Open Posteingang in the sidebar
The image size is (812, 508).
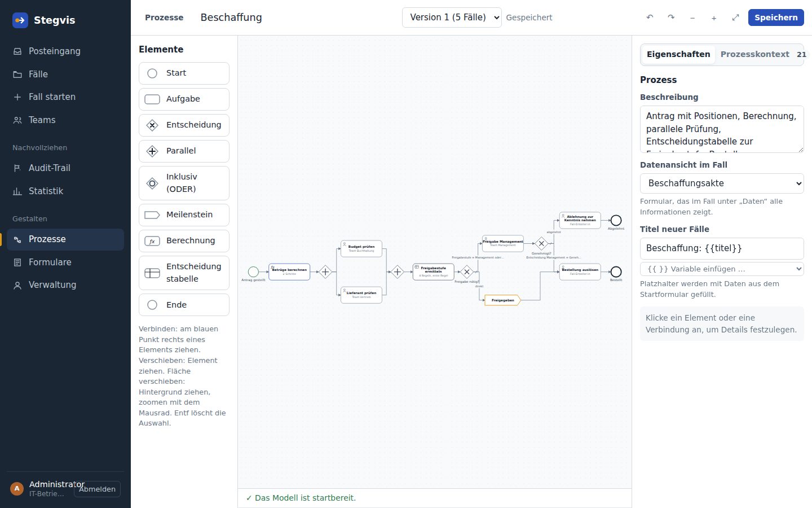(65, 51)
